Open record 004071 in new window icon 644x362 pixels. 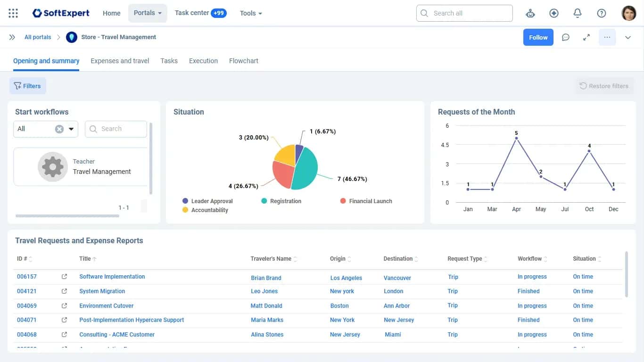click(x=64, y=320)
